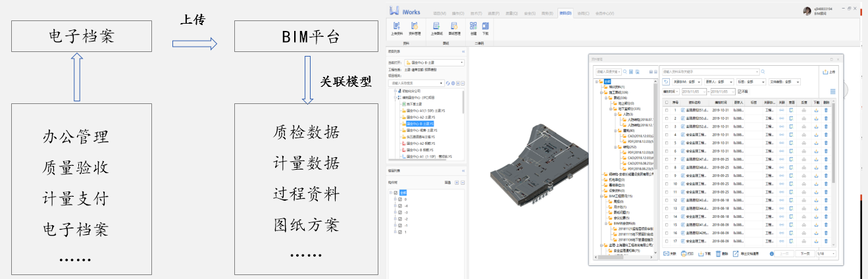Open the 当前打开 project dropdown
The width and height of the screenshot is (868, 279).
[x=433, y=63]
